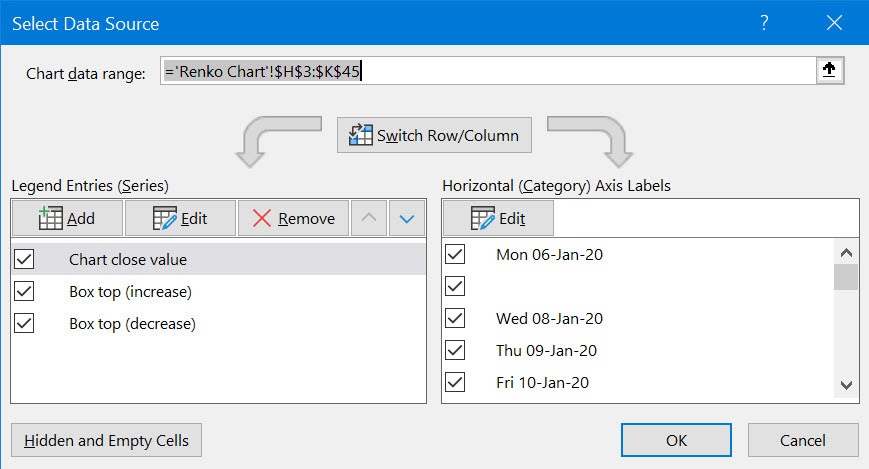Remove the selected series

point(293,218)
